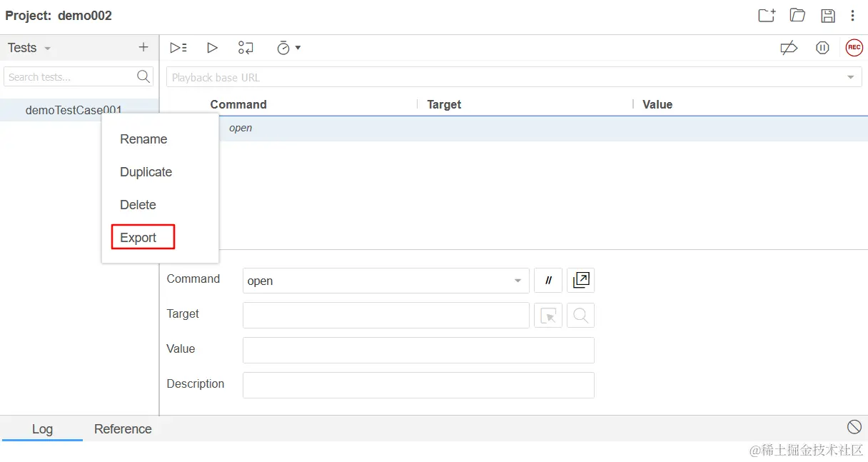Run all tests in suite
This screenshot has height=462, width=868.
point(178,48)
